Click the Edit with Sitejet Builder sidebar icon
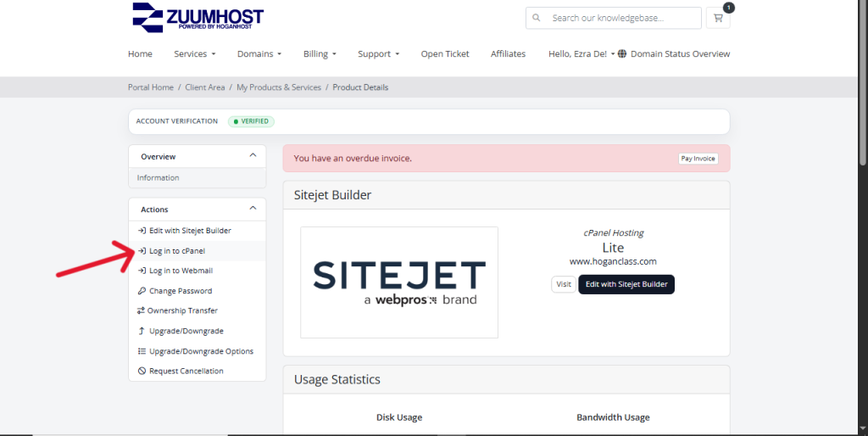This screenshot has width=868, height=436. click(x=142, y=231)
